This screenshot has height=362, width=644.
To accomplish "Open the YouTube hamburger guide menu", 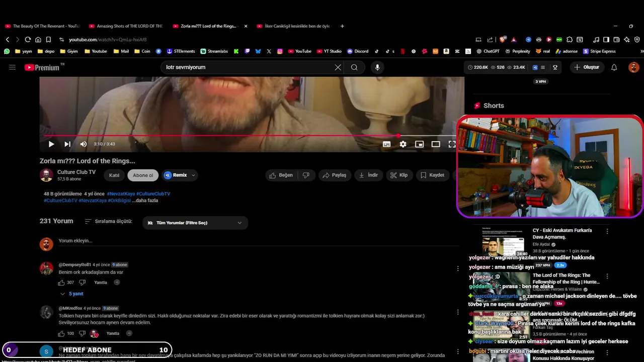I will pos(12,67).
